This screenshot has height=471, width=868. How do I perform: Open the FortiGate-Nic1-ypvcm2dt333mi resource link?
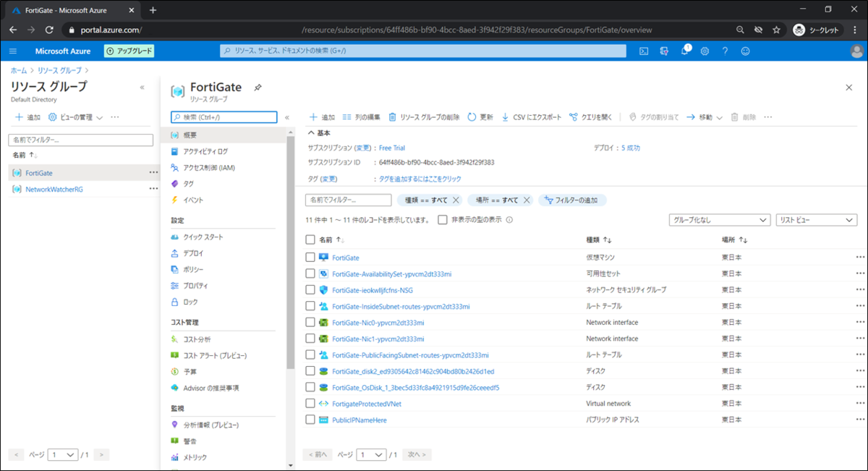point(378,339)
